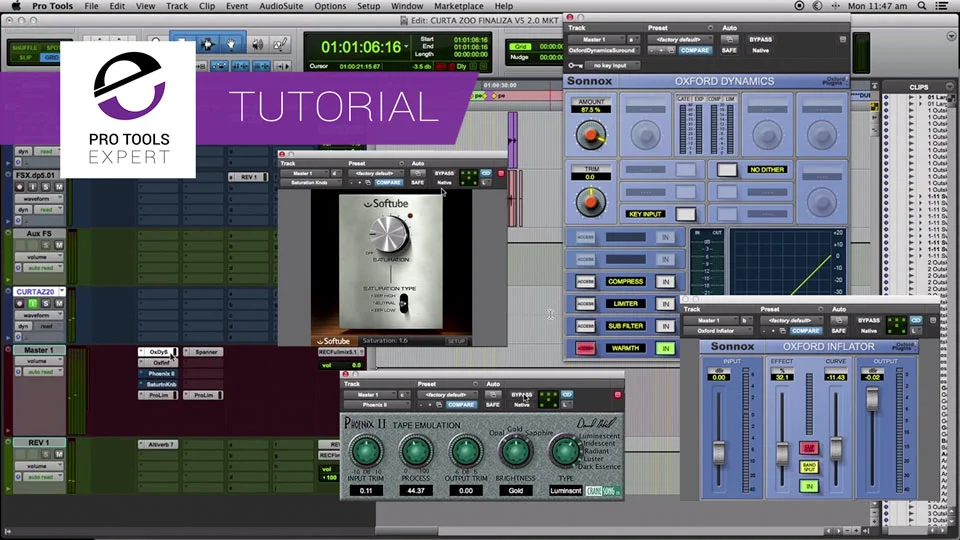
Task: Click the Oxford Inflator EFFECT fader
Action: point(782,454)
